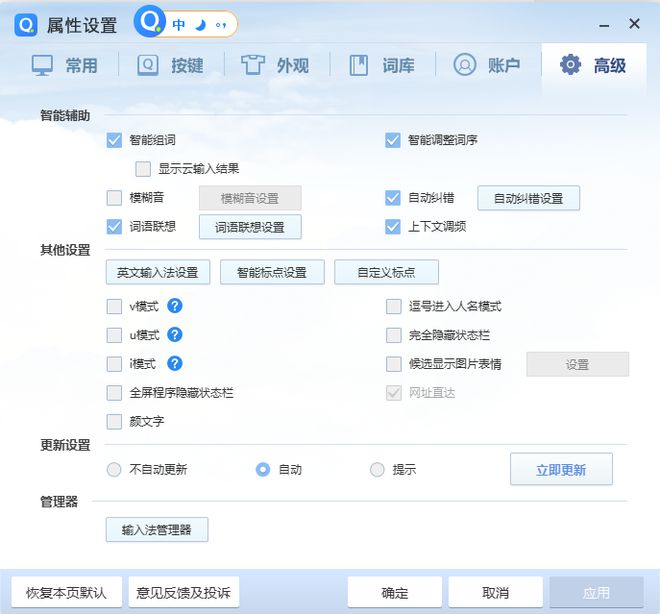The image size is (660, 614).
Task: Disable the 智能组词 checkbox
Action: tap(114, 141)
